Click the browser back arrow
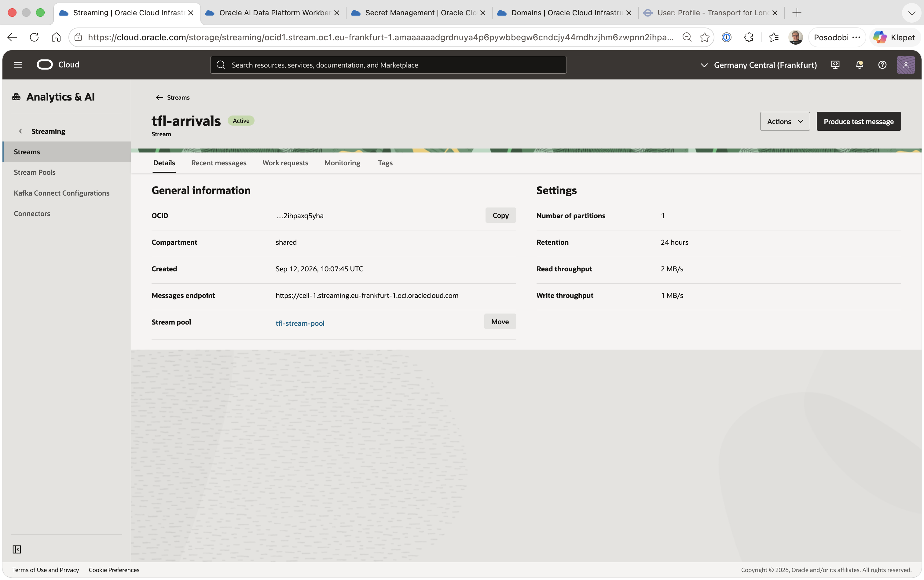This screenshot has height=580, width=924. (x=12, y=37)
